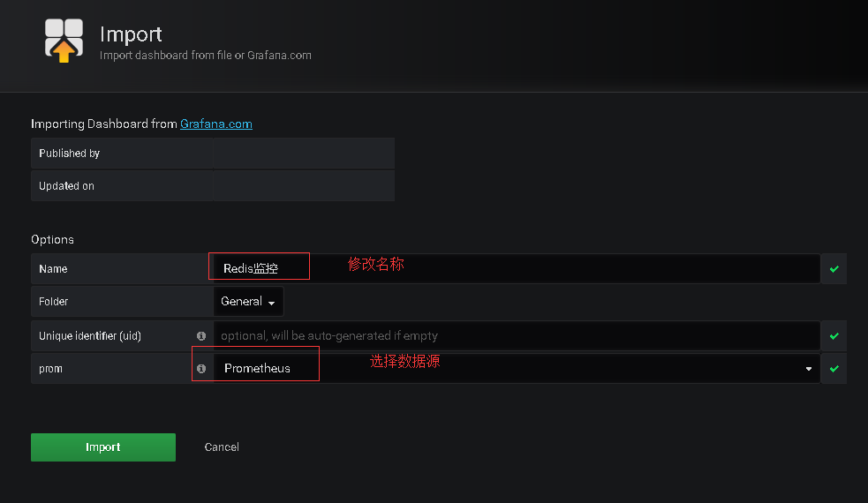This screenshot has width=868, height=503.
Task: Click green checkmark at end of Name row
Action: [x=834, y=268]
